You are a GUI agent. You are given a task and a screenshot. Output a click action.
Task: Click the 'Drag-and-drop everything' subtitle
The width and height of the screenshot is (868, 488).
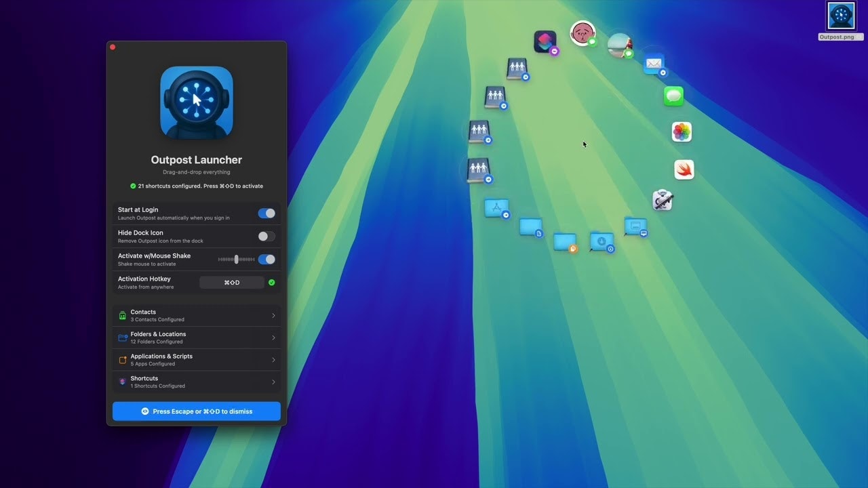tap(197, 172)
